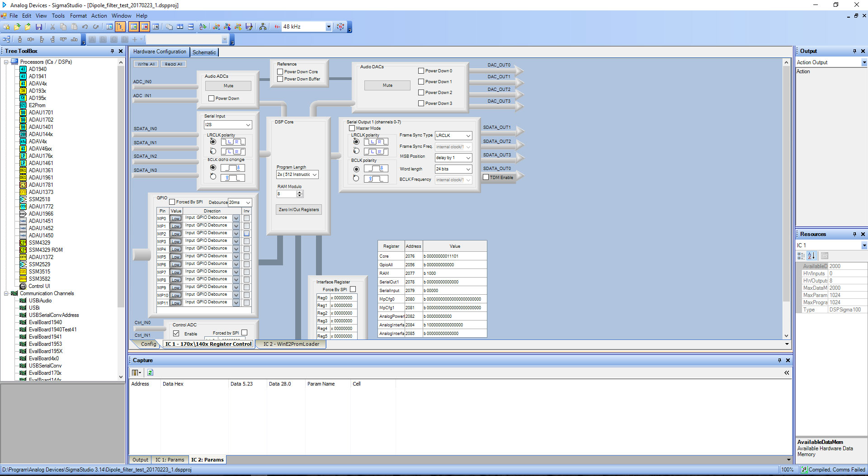The image size is (868, 476).
Task: Toggle TDM Enable checkbox
Action: click(486, 177)
